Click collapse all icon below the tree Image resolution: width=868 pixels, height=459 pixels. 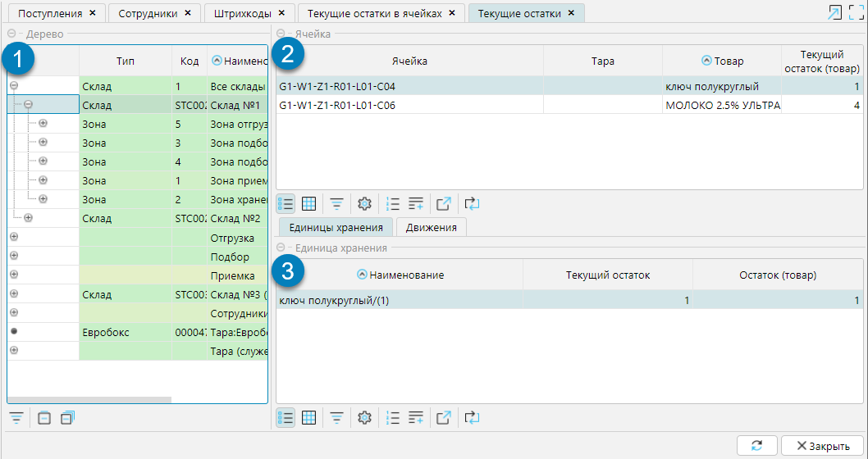pos(67,419)
